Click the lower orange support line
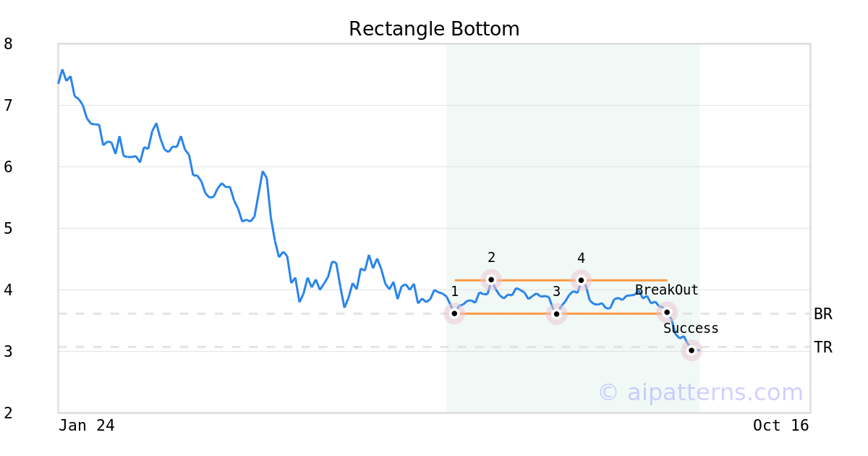Image resolution: width=868 pixels, height=456 pixels. (x=561, y=313)
